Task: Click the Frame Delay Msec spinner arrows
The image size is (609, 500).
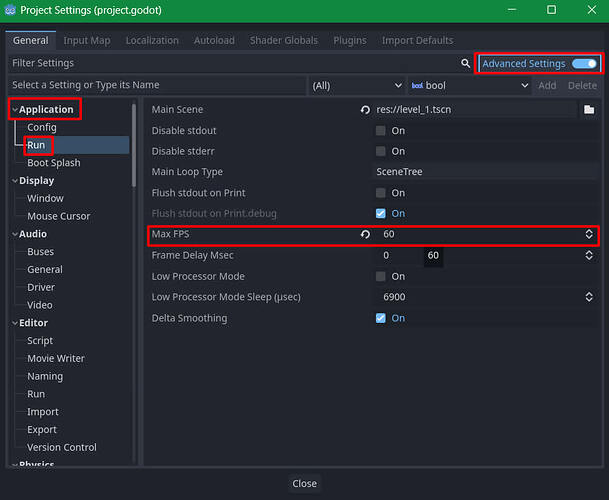Action: pyautogui.click(x=589, y=255)
